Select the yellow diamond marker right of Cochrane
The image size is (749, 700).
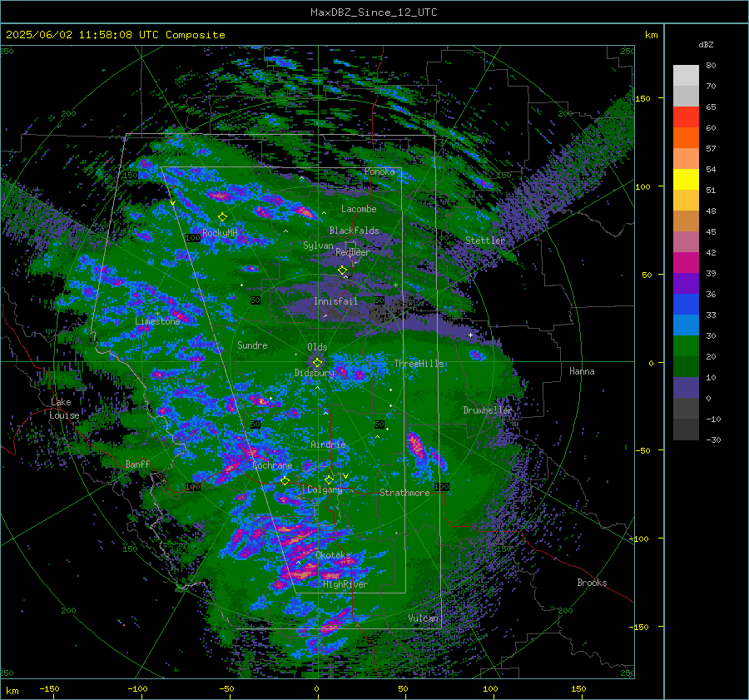(x=285, y=481)
